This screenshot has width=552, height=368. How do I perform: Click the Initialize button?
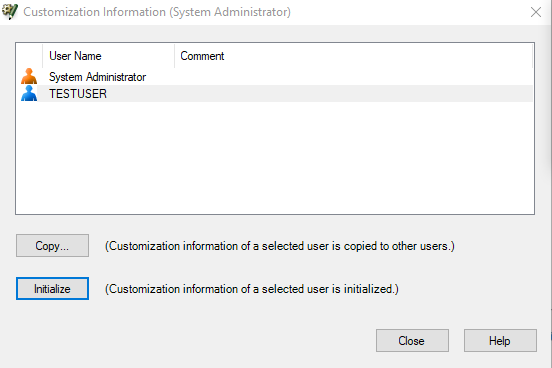coord(52,289)
